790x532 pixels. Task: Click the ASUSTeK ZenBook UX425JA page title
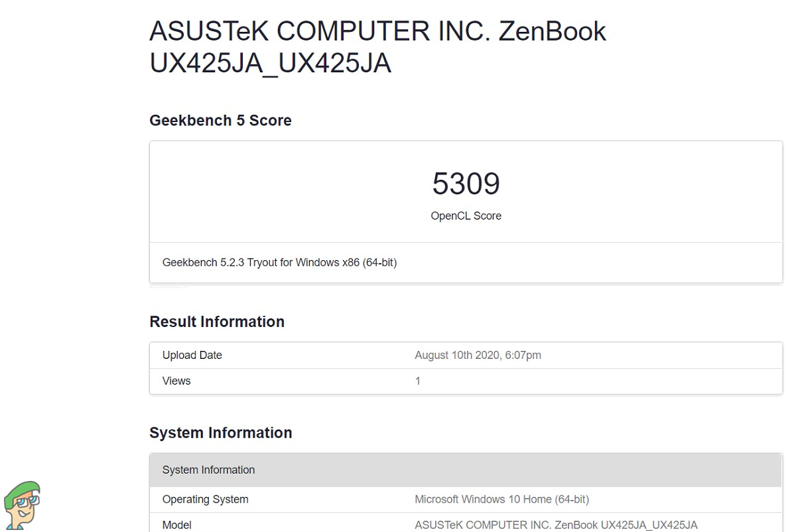(x=377, y=47)
